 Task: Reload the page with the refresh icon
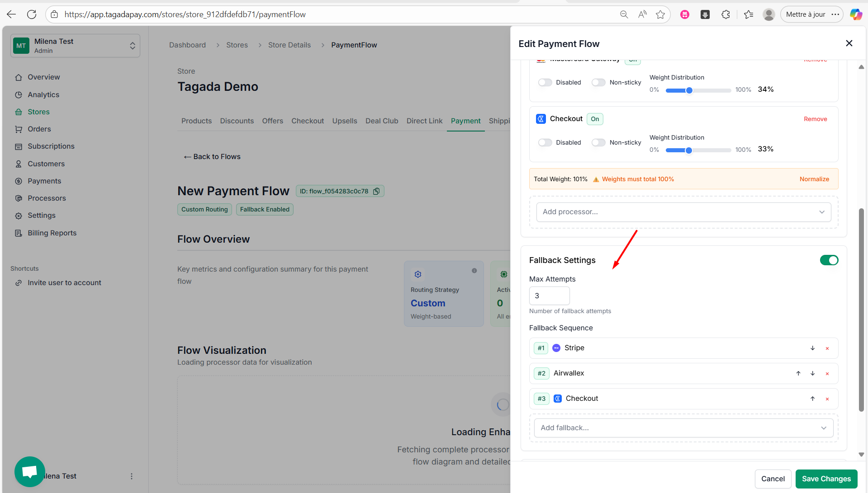click(32, 14)
